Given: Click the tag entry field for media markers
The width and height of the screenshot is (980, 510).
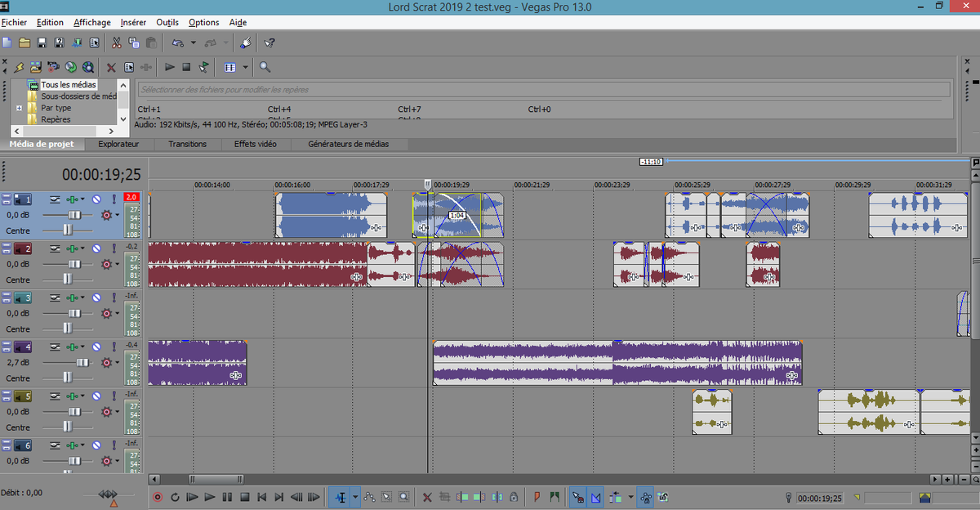Looking at the screenshot, I should pyautogui.click(x=544, y=89).
